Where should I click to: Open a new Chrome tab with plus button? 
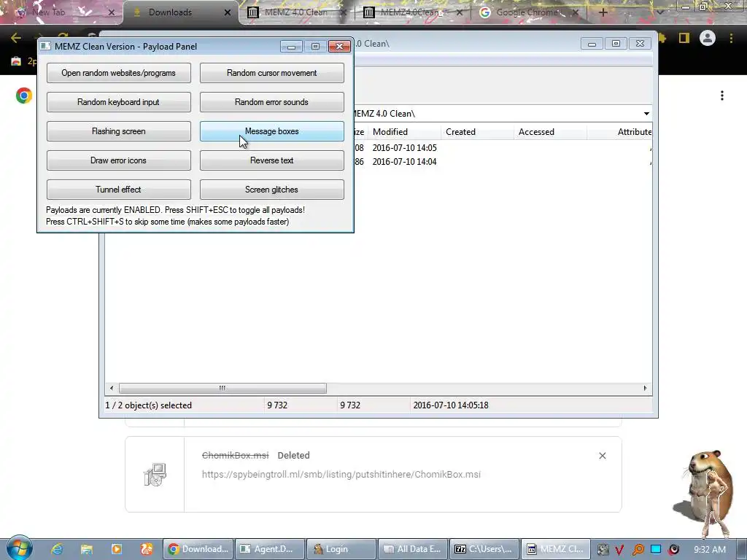click(x=603, y=12)
